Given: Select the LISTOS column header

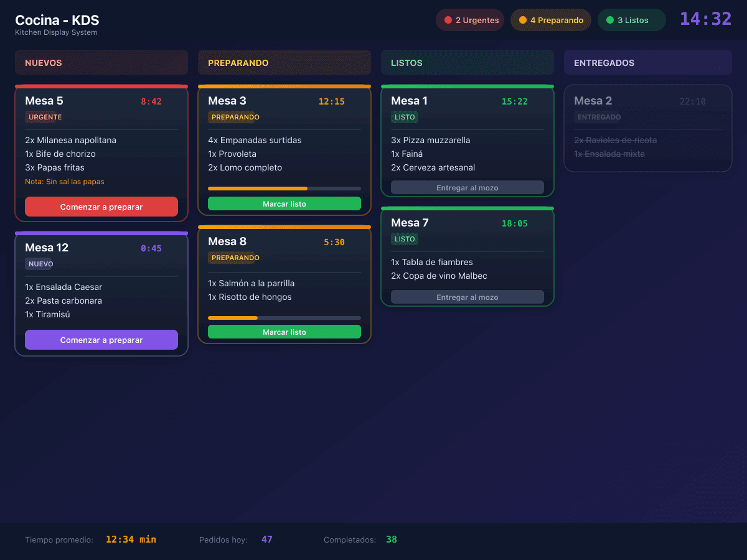Looking at the screenshot, I should [x=467, y=62].
